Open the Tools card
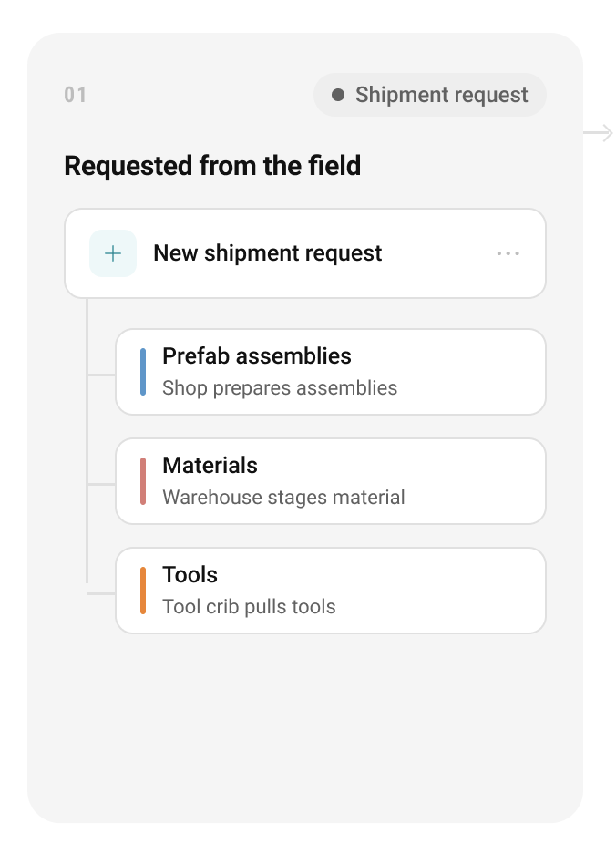 pyautogui.click(x=331, y=591)
